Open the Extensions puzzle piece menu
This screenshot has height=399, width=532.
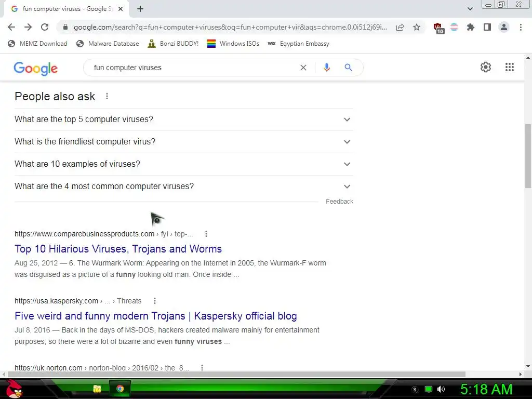pos(470,27)
